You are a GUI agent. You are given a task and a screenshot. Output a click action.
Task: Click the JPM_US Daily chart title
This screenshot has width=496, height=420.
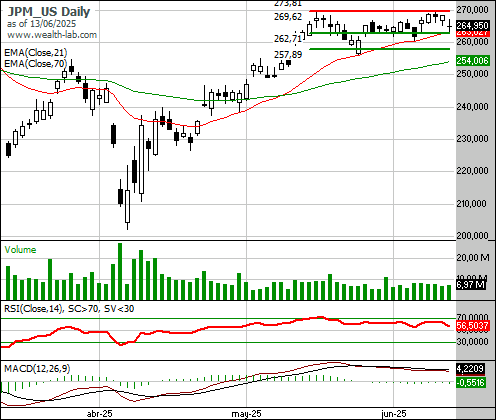(49, 12)
